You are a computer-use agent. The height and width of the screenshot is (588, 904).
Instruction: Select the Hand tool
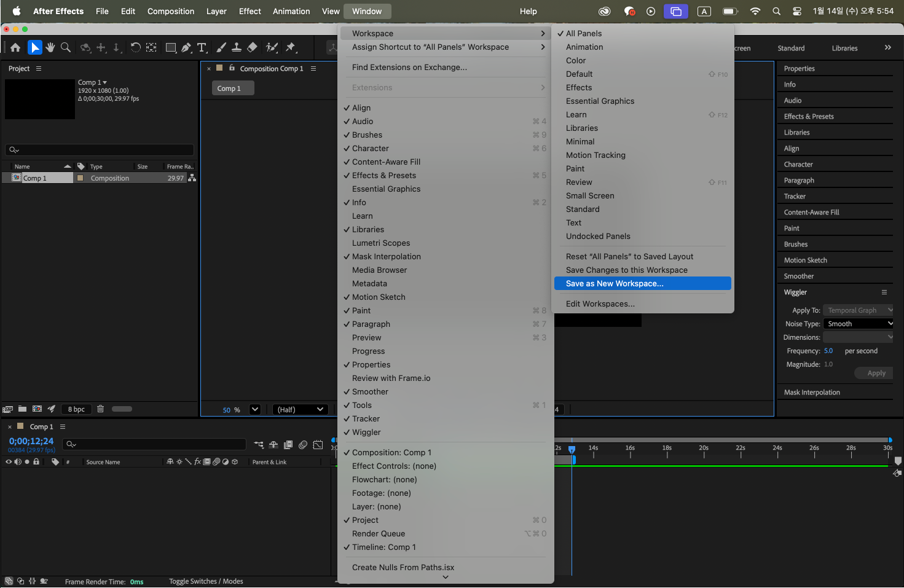50,47
